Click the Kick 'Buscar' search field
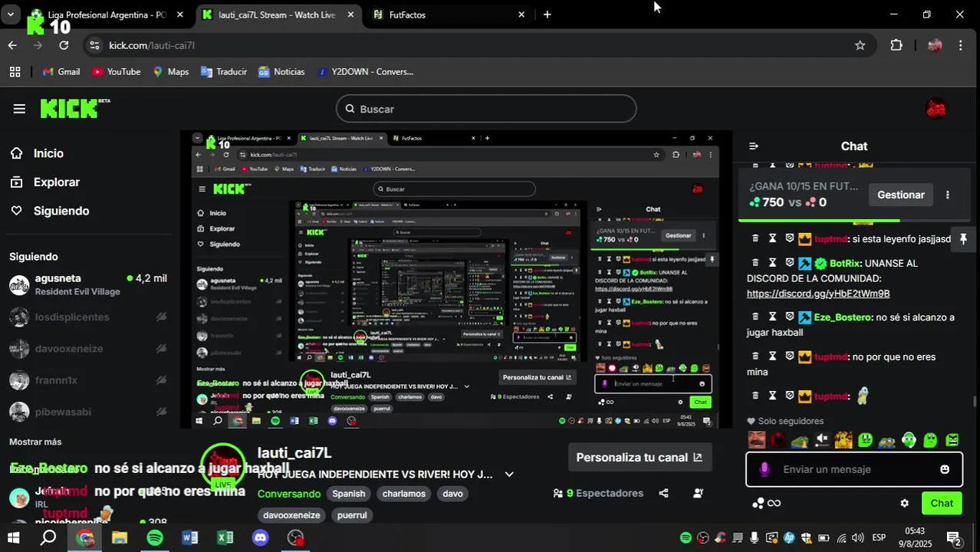This screenshot has width=980, height=552. pyautogui.click(x=486, y=109)
